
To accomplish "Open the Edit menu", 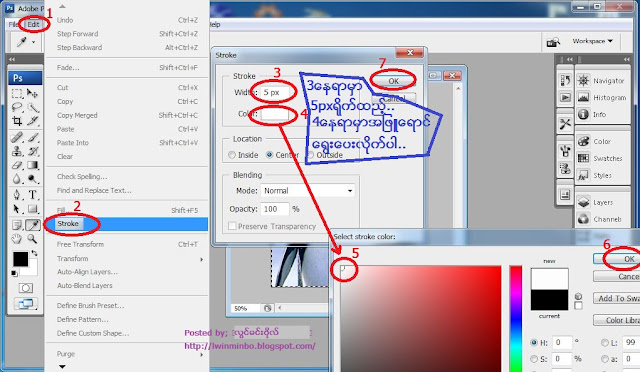I will (33, 25).
